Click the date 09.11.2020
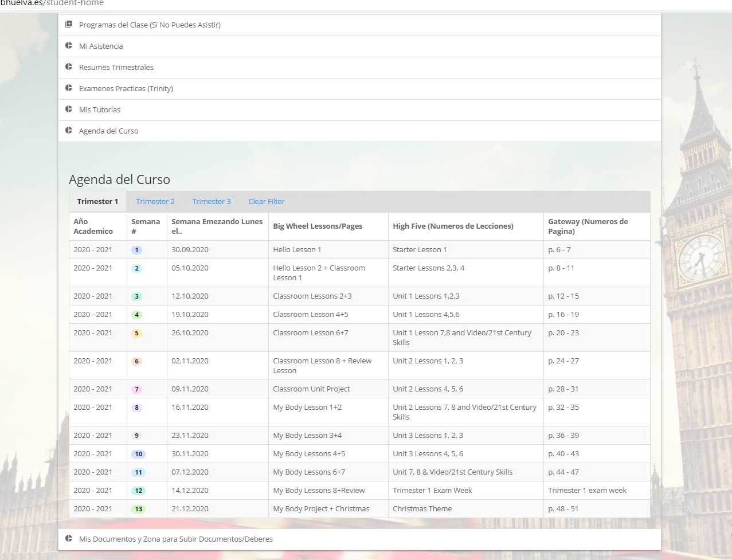732x560 pixels. click(190, 389)
